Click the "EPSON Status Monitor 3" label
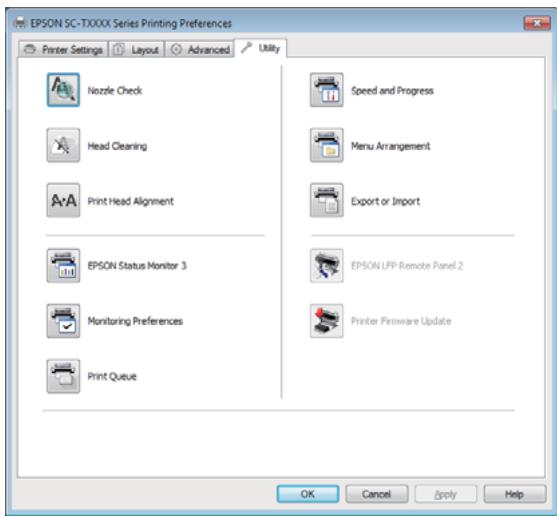Screen dimensions: 557x517 pyautogui.click(x=137, y=266)
